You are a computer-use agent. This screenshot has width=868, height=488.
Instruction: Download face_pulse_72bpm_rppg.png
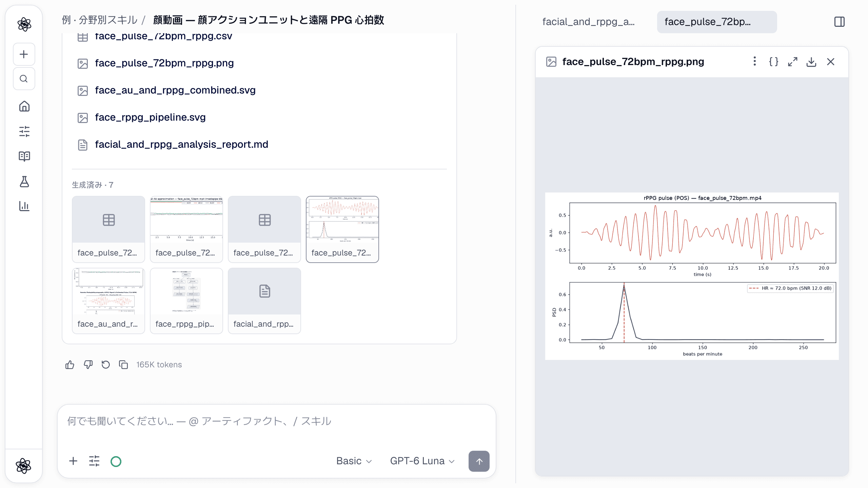click(811, 62)
